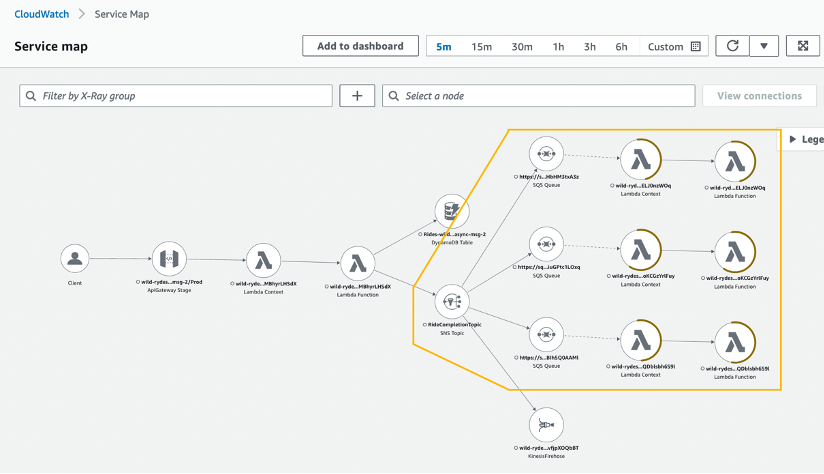The image size is (824, 474).
Task: Click the Rides-wild...async-msg-2 table label
Action: (x=455, y=234)
